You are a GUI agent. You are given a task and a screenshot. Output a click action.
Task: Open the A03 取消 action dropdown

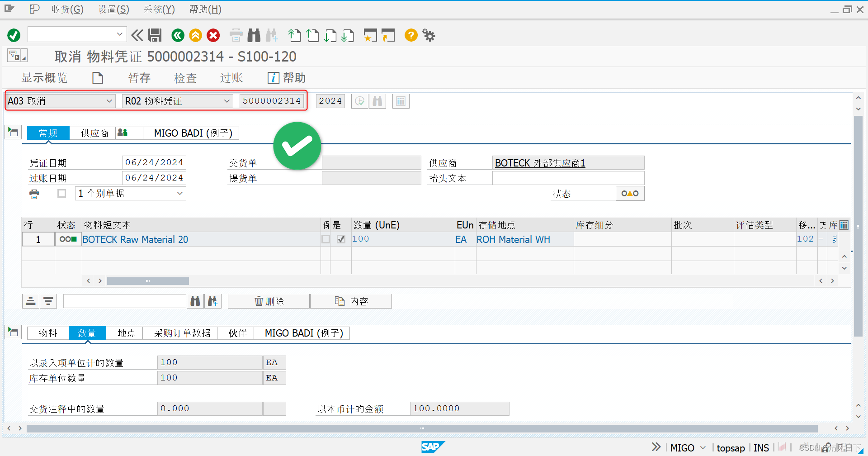[109, 101]
